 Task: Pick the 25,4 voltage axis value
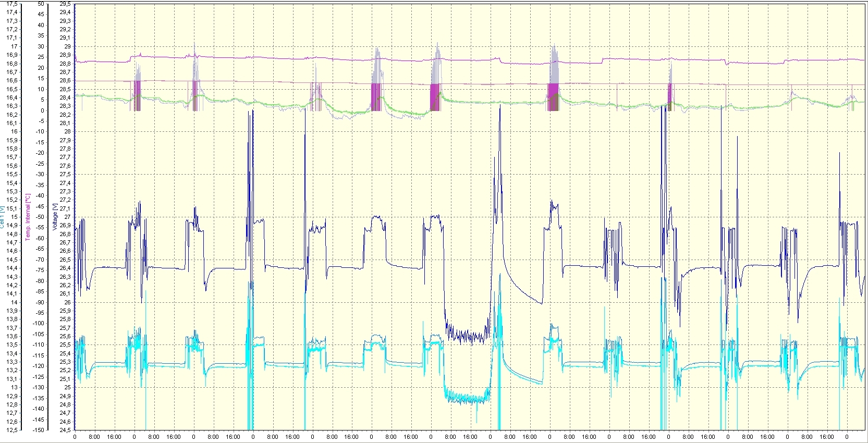coord(65,353)
